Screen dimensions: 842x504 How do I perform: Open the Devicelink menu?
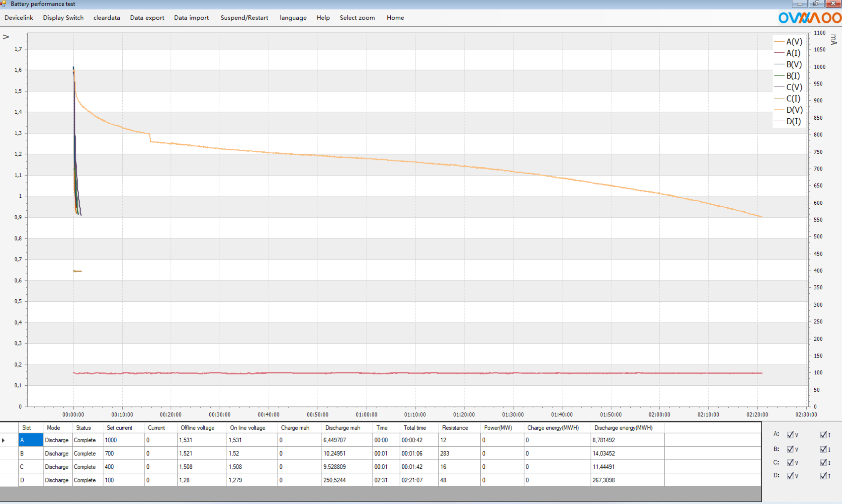(19, 18)
